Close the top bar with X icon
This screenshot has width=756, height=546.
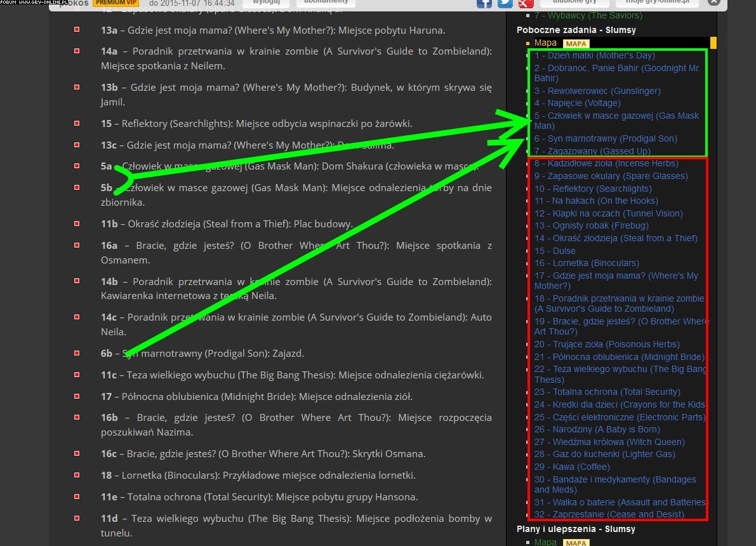(714, 3)
